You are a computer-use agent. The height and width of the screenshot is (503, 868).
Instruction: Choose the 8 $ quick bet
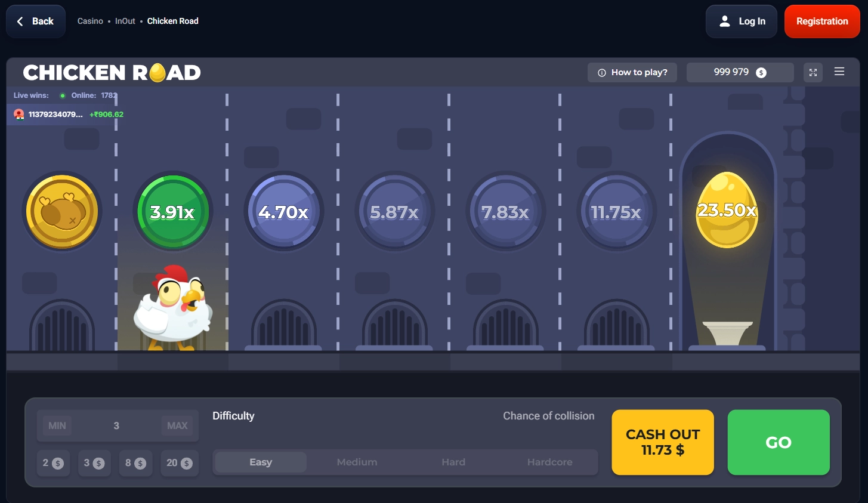coord(135,463)
